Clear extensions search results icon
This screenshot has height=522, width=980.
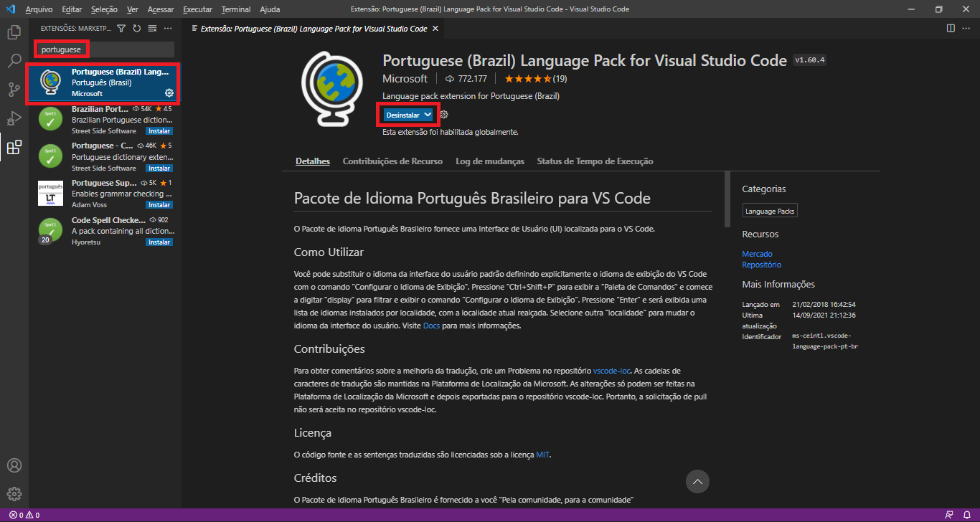pos(152,29)
